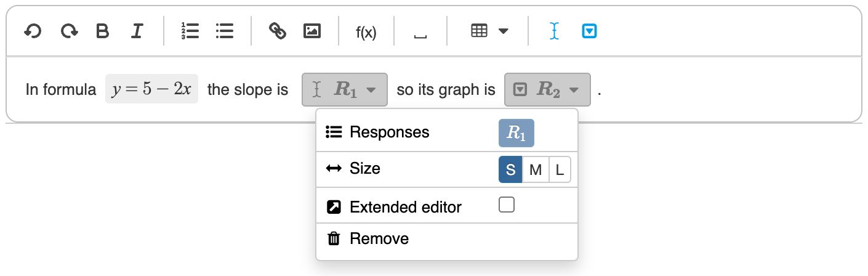
Task: Insert a dropdown response field
Action: [589, 31]
